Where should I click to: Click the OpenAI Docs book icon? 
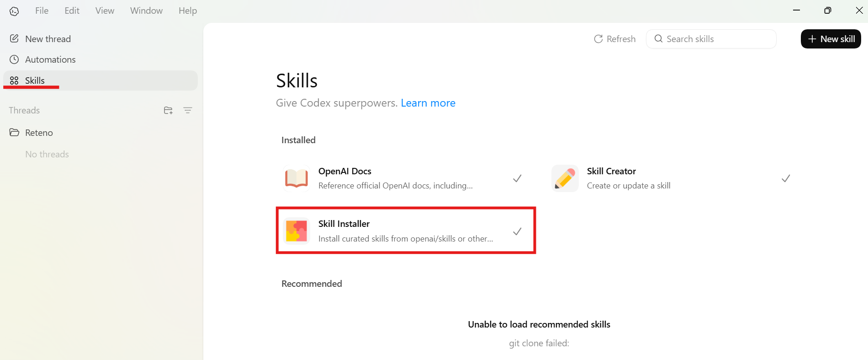coord(296,178)
